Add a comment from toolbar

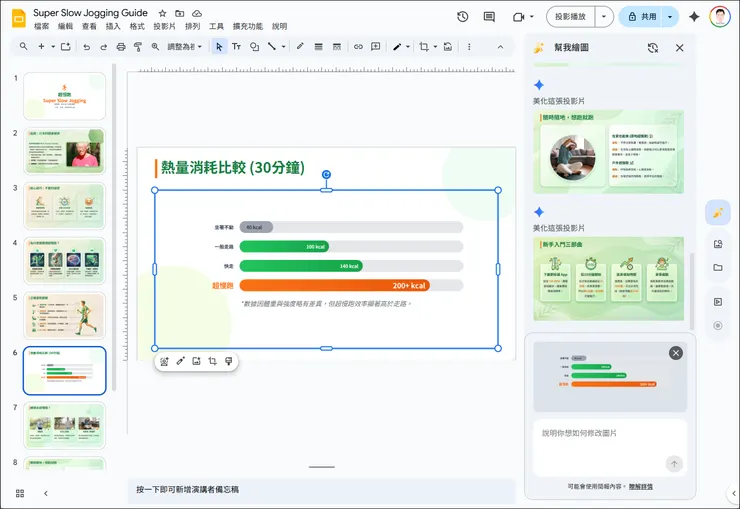376,46
